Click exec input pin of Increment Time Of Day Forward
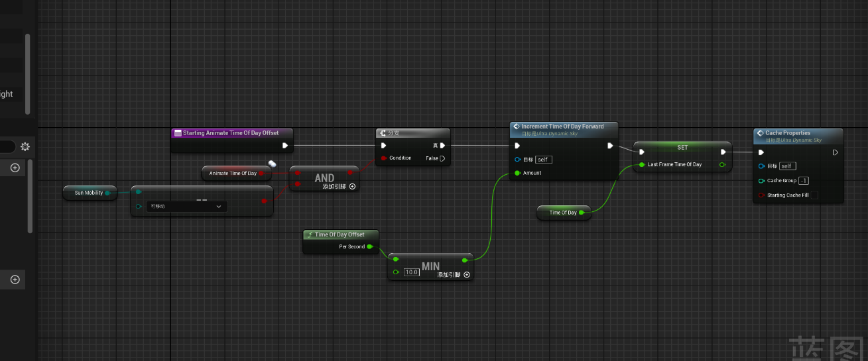The width and height of the screenshot is (868, 361). 518,145
